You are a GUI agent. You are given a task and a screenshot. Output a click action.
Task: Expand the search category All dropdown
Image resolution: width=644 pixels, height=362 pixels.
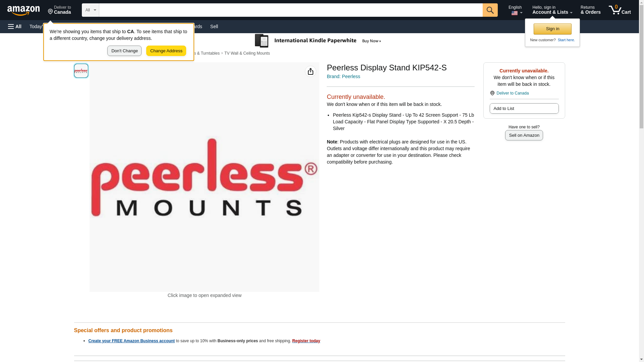point(91,10)
